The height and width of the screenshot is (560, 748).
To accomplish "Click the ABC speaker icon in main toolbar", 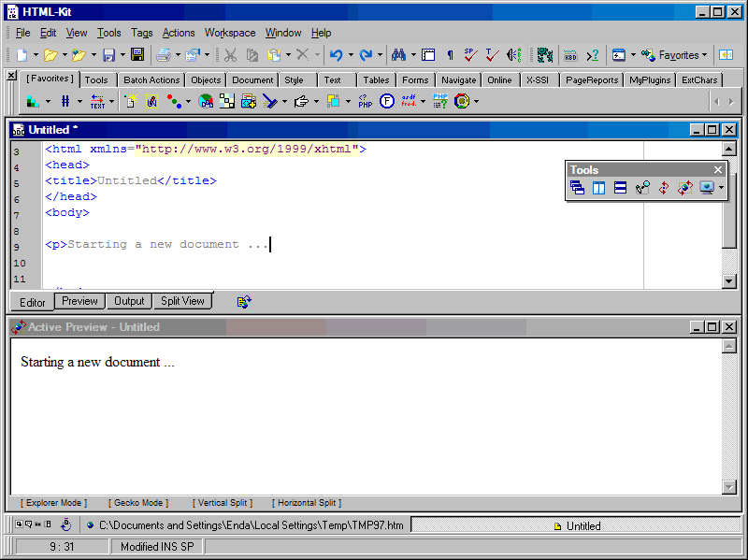I will pyautogui.click(x=513, y=55).
